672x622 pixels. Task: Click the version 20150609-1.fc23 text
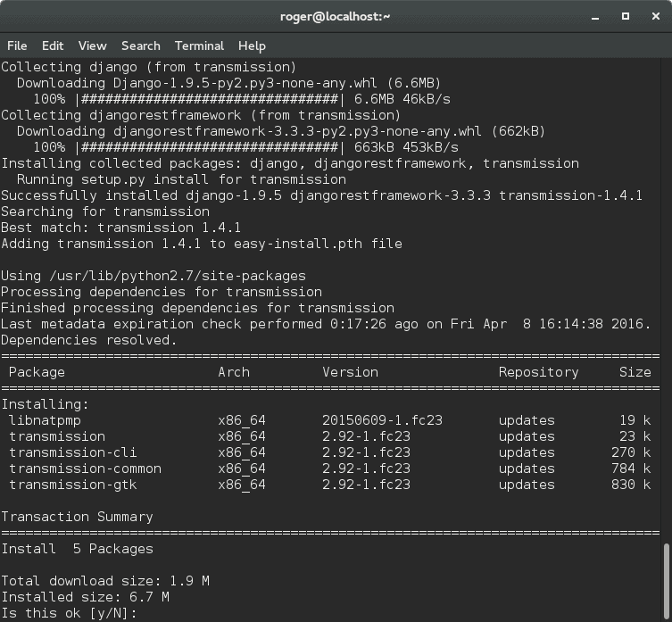click(382, 420)
